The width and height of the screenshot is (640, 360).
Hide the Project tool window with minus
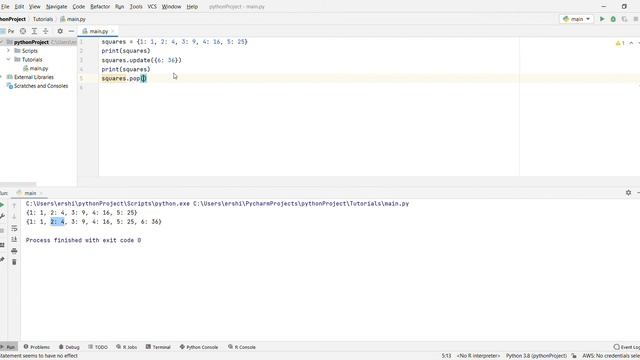(x=71, y=31)
